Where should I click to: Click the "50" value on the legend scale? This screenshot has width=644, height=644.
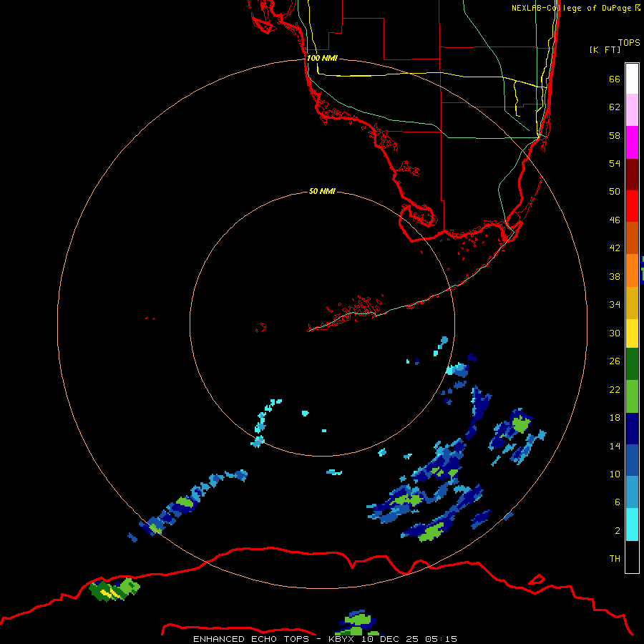coord(615,191)
